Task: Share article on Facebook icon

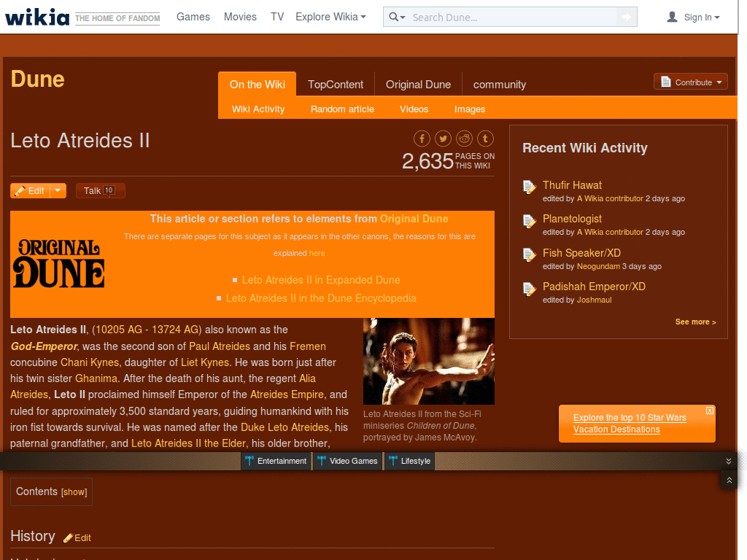Action: (422, 139)
